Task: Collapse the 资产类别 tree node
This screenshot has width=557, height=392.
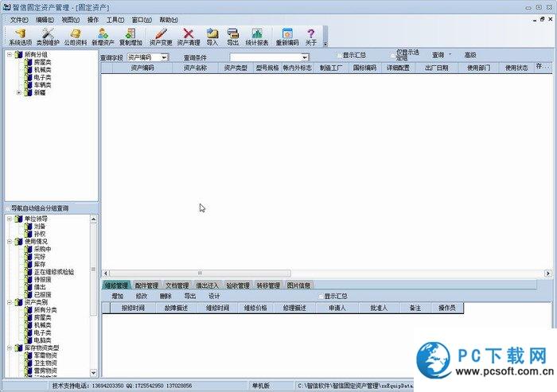Action: click(x=10, y=302)
